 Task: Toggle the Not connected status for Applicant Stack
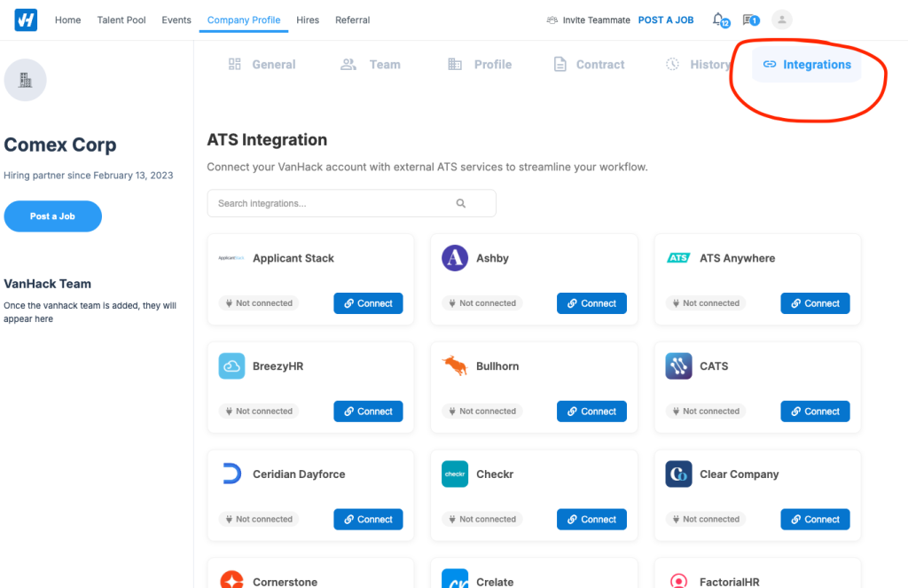(258, 302)
